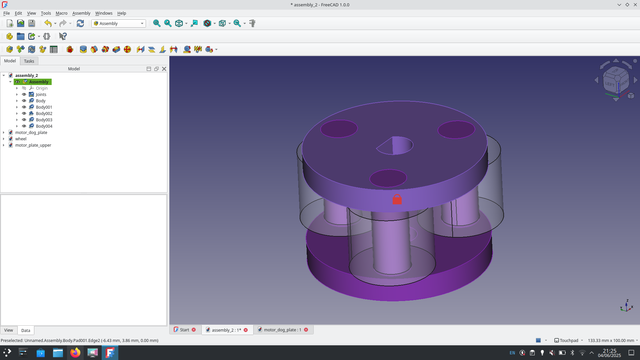The width and height of the screenshot is (640, 360).
Task: Toggle visibility of Body003
Action: pos(24,120)
